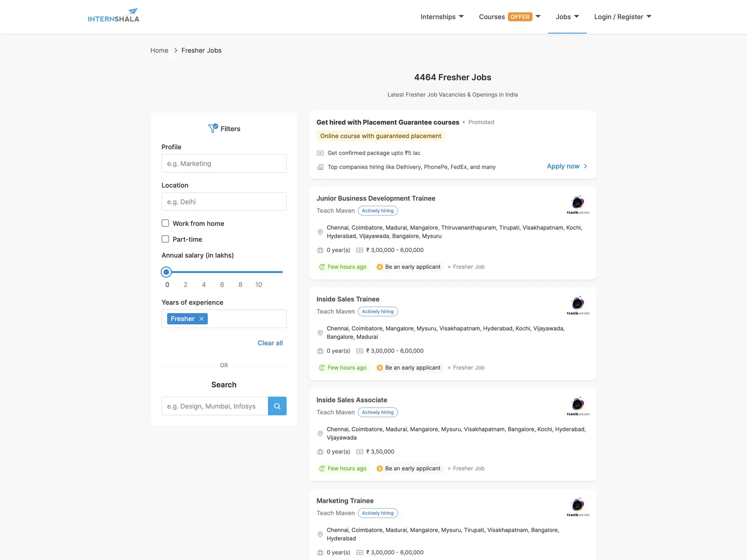747x560 pixels.
Task: Click the keyword Search input field
Action: pyautogui.click(x=215, y=406)
